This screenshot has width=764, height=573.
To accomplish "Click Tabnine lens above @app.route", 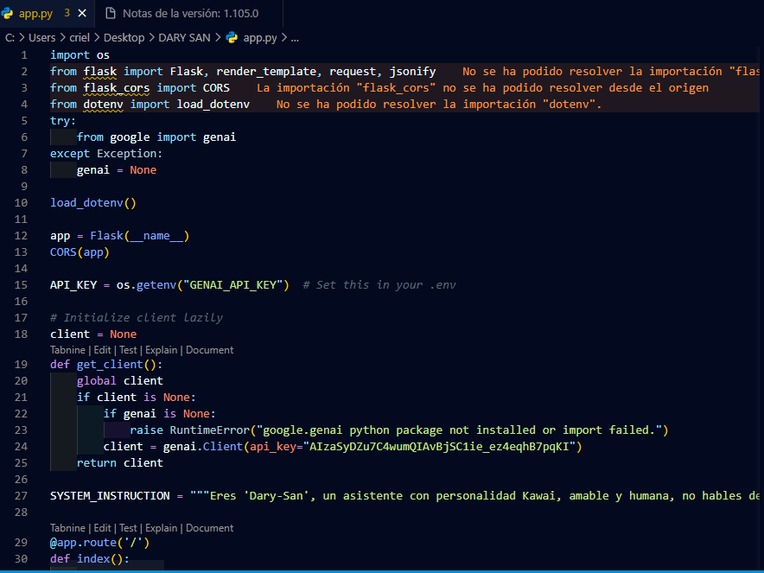I will coord(68,528).
